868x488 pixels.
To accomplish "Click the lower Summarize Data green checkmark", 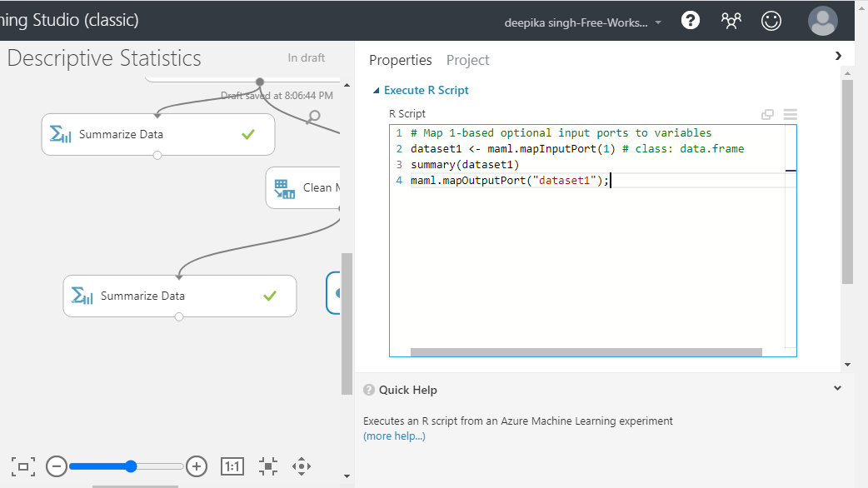I will (x=270, y=296).
